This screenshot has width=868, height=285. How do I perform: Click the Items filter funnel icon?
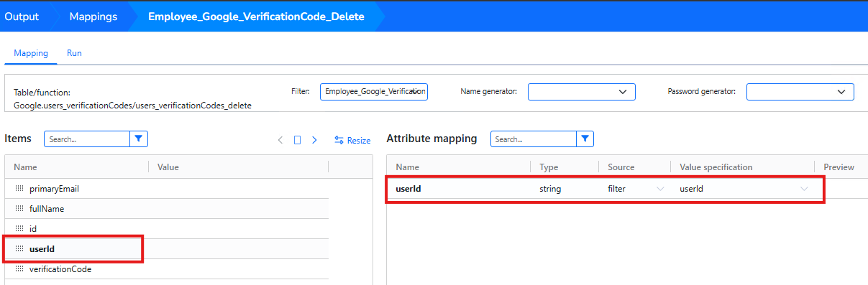139,139
